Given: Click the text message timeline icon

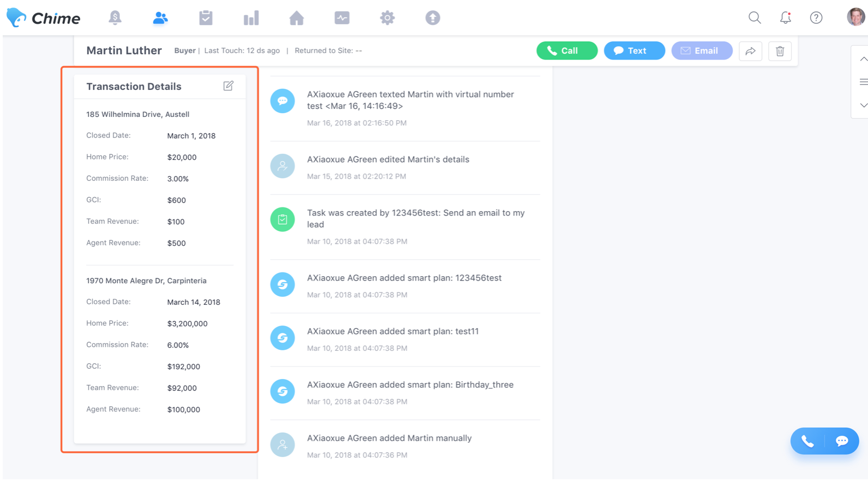Looking at the screenshot, I should tap(282, 101).
